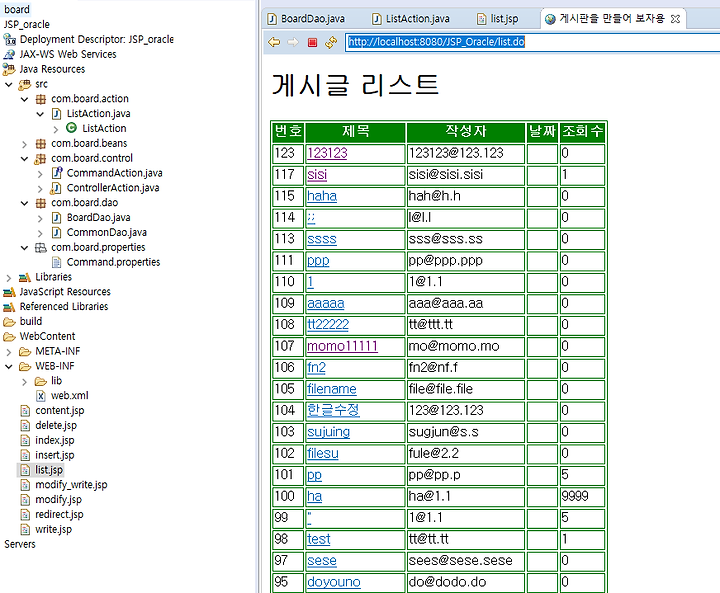Collapse the src folder node
The image size is (720, 593).
pos(8,85)
